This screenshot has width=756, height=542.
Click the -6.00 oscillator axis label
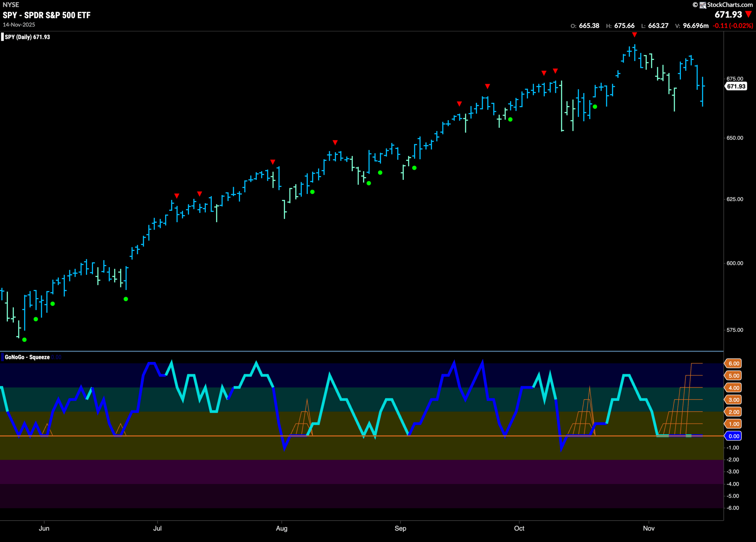733,508
